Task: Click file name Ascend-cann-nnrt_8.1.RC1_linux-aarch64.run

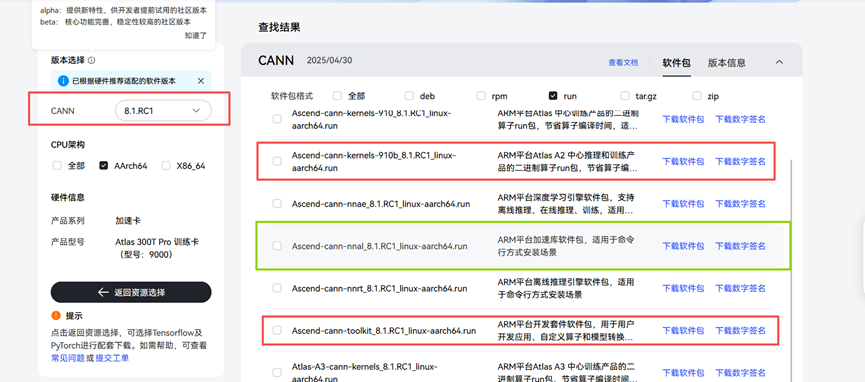Action: (x=380, y=288)
